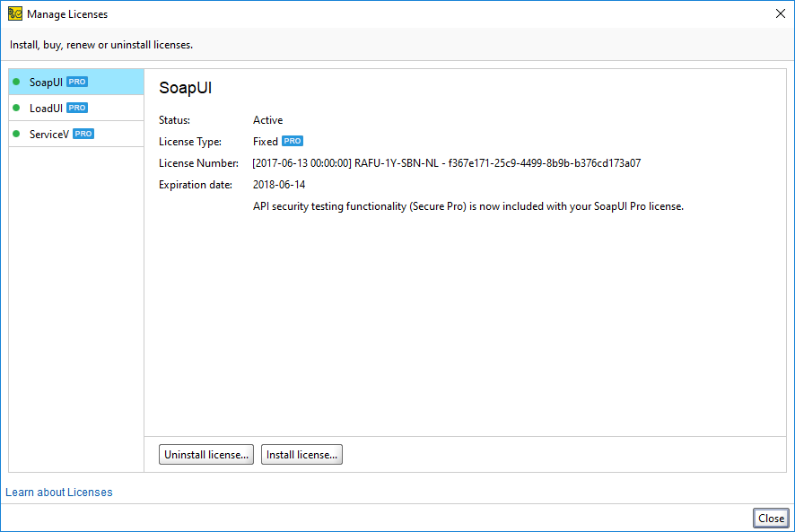Open the Learn about Licenses link
795x532 pixels.
[59, 492]
